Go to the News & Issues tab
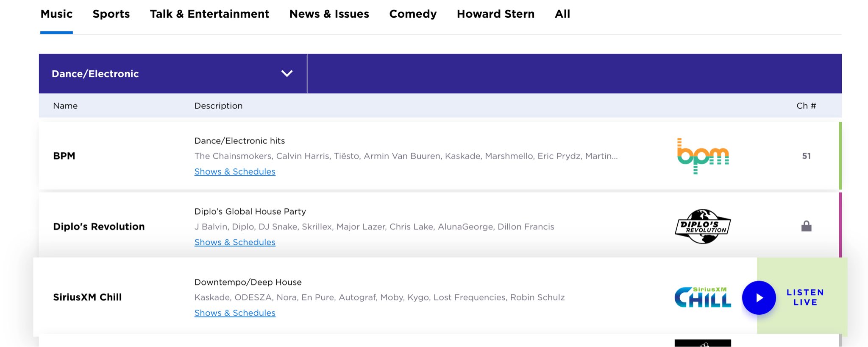868x347 pixels. pyautogui.click(x=329, y=14)
